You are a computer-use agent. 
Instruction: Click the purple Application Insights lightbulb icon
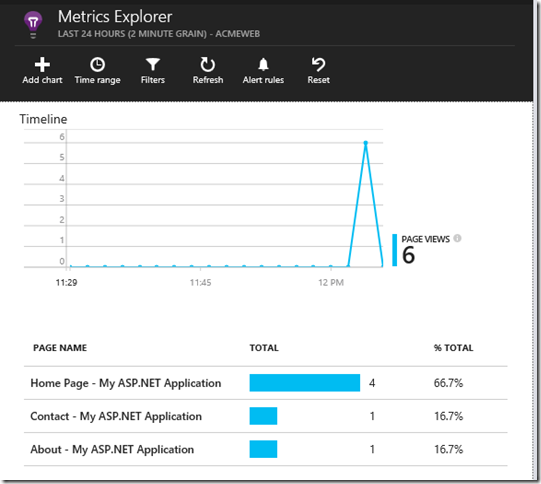(x=33, y=24)
